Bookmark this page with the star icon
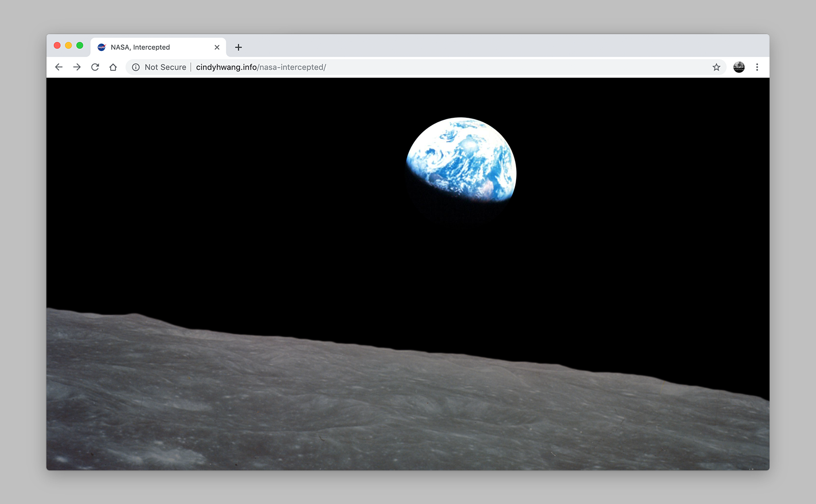This screenshot has height=504, width=816. tap(716, 67)
